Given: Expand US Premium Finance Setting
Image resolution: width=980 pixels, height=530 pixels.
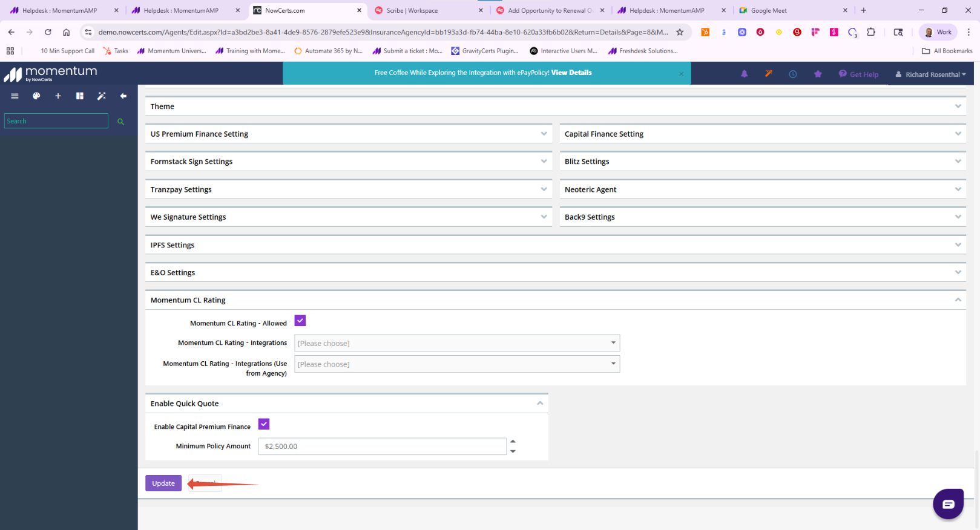Looking at the screenshot, I should 349,134.
